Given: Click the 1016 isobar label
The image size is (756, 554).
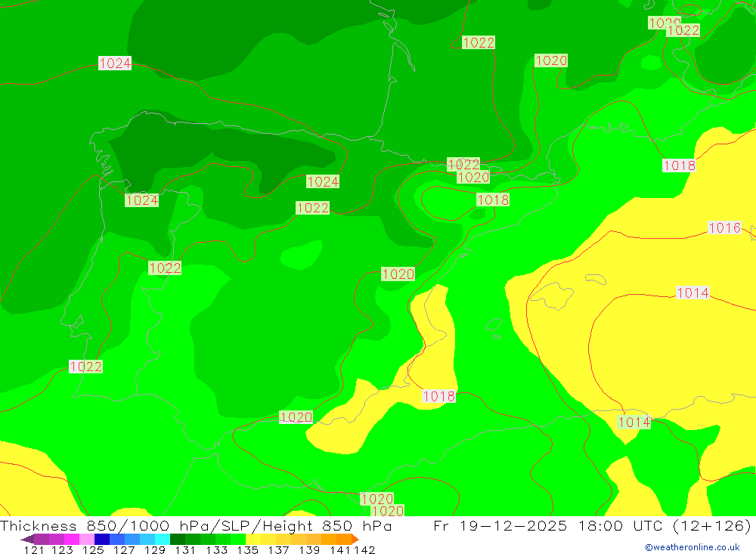Looking at the screenshot, I should click(724, 227).
